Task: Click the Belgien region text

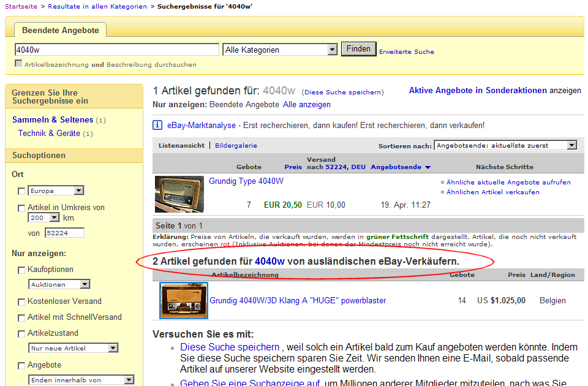Action: (552, 300)
